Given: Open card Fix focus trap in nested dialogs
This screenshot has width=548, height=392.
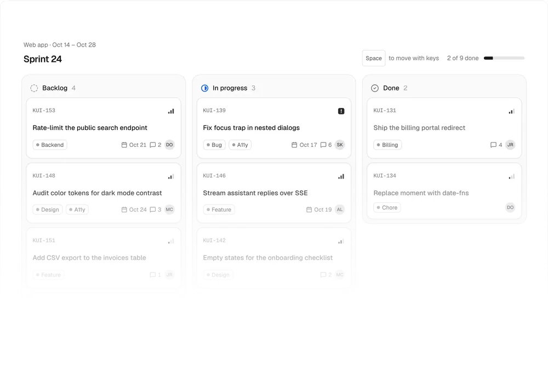Looking at the screenshot, I should (274, 128).
